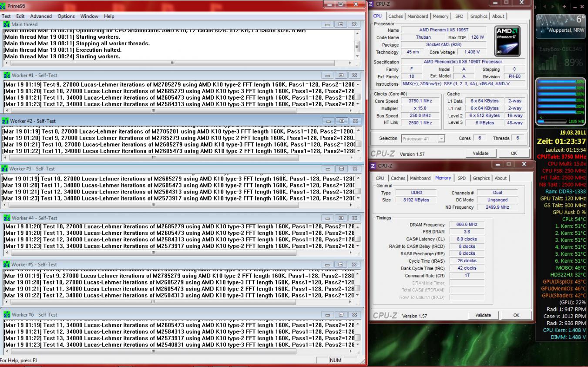The width and height of the screenshot is (588, 367).
Task: Switch to Graphics tab in upper CPU-Z window
Action: coord(479,16)
